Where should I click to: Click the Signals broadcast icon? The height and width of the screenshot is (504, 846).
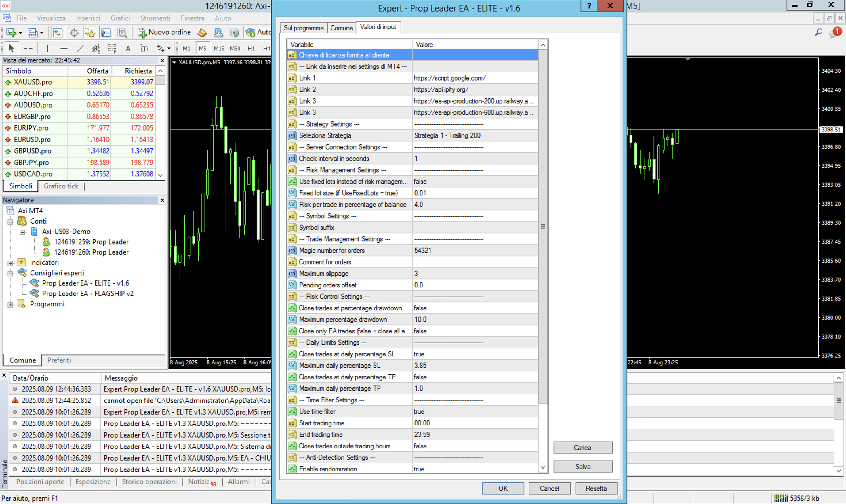click(234, 33)
